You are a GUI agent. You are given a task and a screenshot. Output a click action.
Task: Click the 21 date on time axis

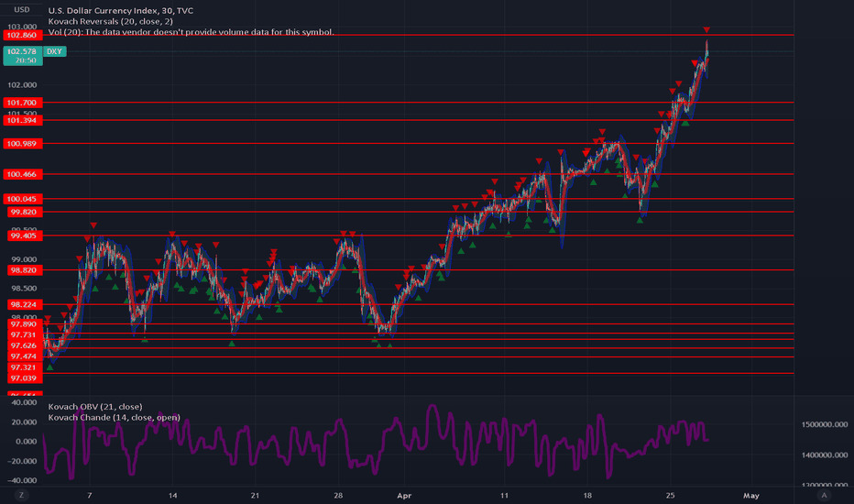255,495
